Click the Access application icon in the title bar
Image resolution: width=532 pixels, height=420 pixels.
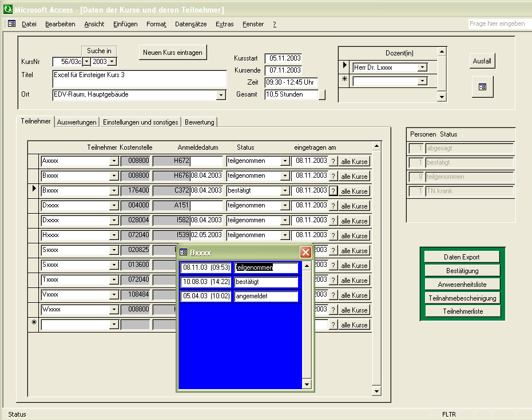click(7, 9)
